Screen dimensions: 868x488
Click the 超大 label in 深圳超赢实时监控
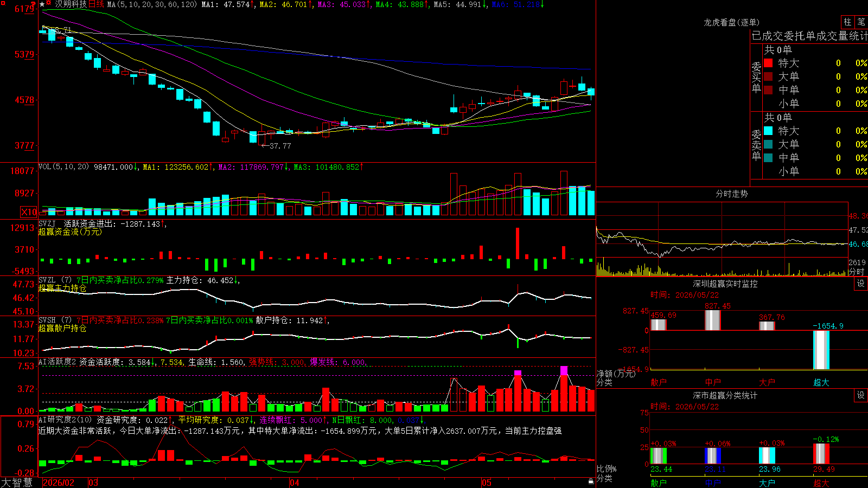click(x=821, y=382)
